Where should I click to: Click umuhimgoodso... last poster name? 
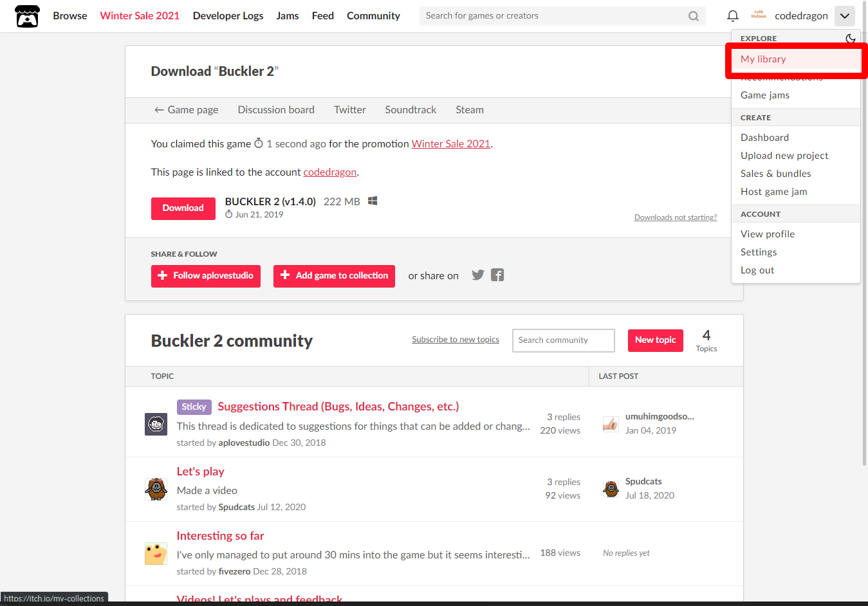tap(660, 416)
